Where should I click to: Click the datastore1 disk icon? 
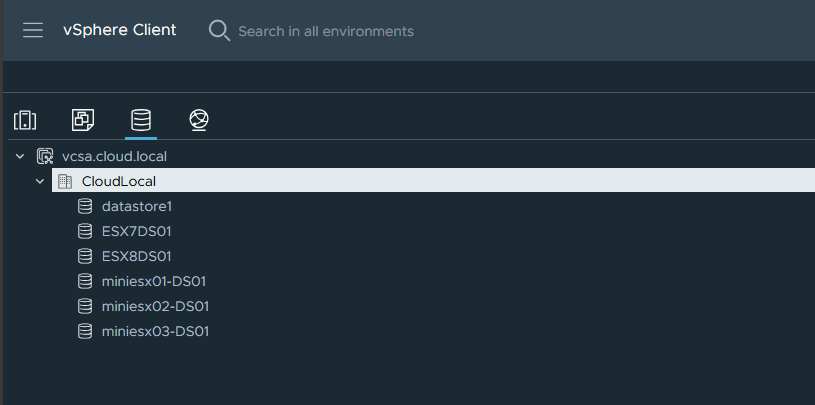pyautogui.click(x=85, y=206)
